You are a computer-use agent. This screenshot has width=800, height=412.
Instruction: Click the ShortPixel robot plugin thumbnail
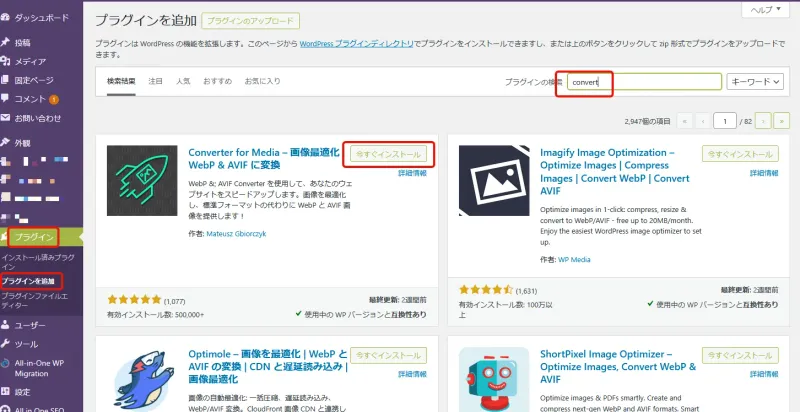coord(494,380)
